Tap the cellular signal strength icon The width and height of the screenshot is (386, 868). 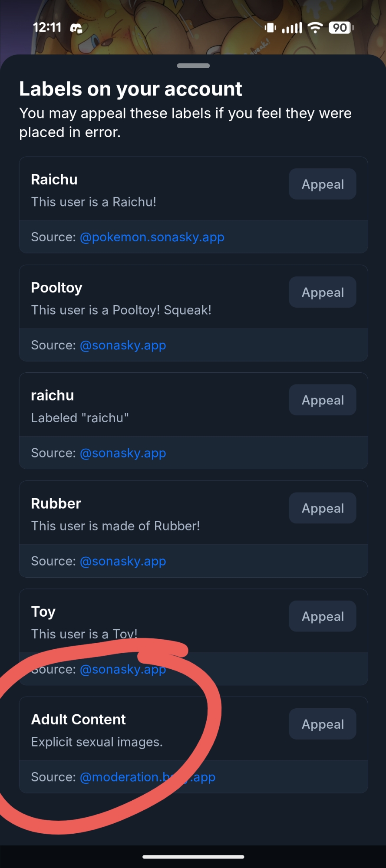[292, 28]
